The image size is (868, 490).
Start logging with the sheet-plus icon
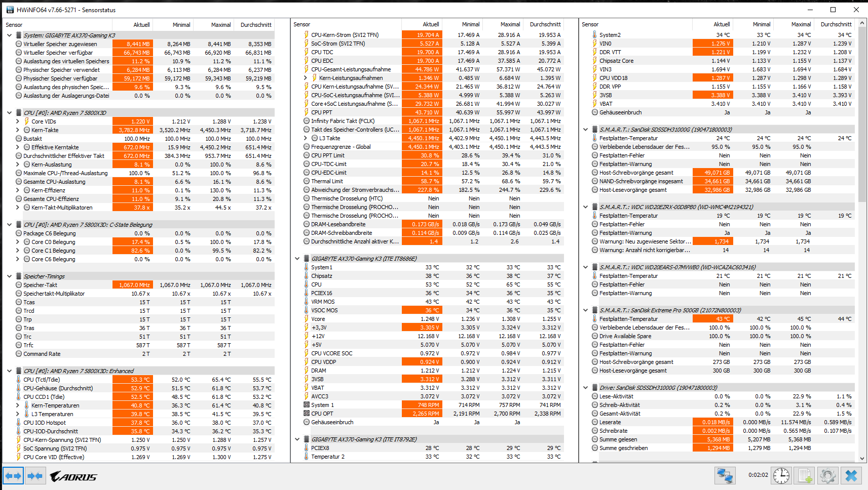[805, 476]
